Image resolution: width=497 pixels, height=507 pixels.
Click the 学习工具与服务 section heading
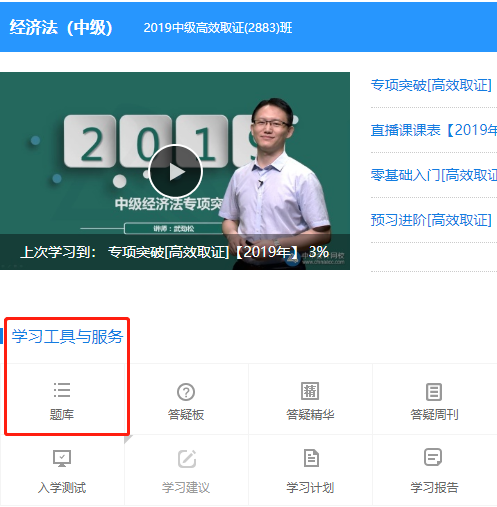(68, 336)
